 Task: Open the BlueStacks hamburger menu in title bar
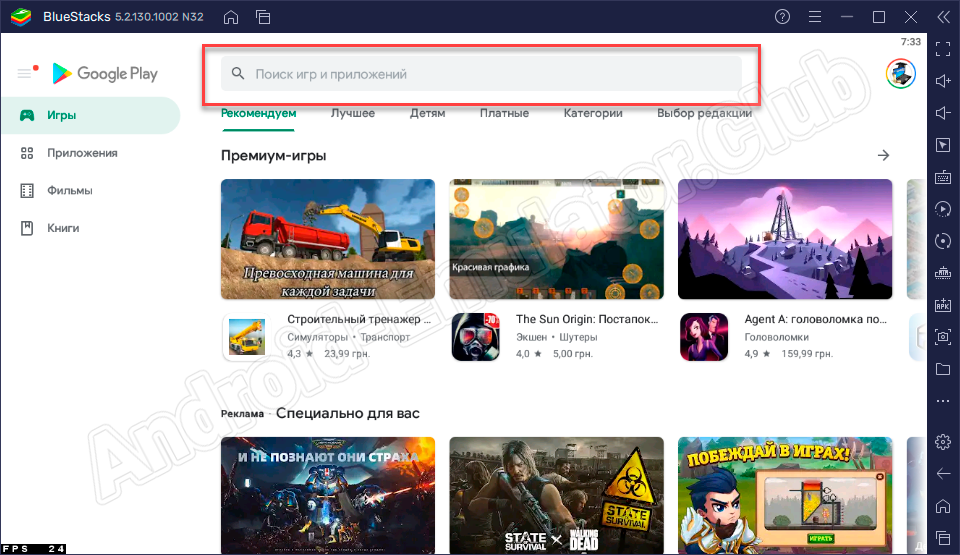[815, 17]
